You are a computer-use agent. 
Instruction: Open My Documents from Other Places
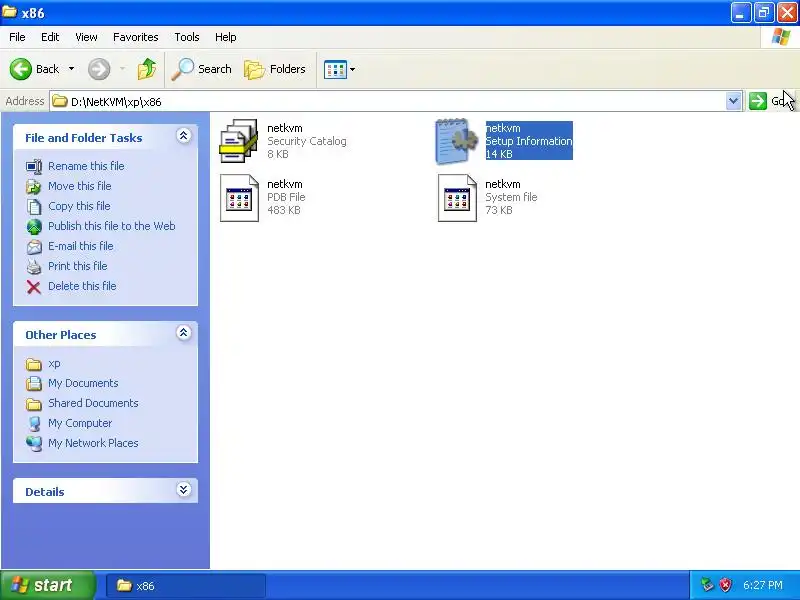pos(83,383)
